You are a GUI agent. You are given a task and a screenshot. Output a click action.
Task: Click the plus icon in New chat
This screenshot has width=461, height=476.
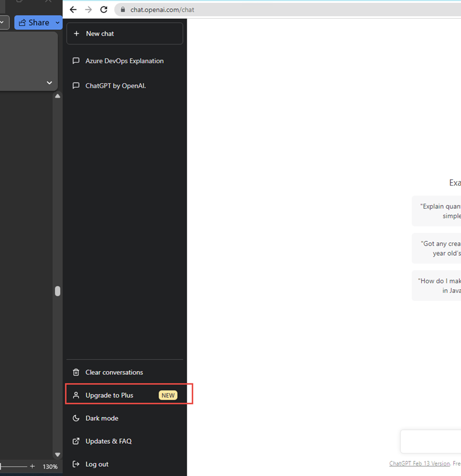(x=77, y=34)
